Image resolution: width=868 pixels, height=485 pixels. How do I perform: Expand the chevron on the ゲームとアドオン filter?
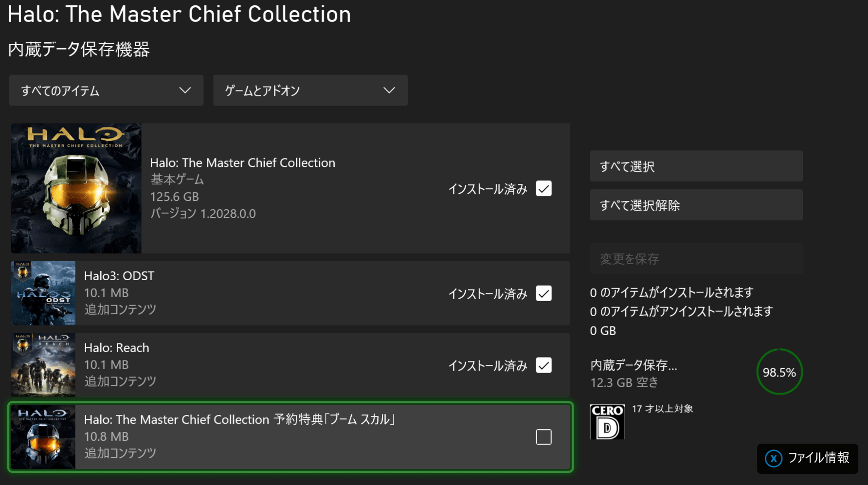click(389, 90)
